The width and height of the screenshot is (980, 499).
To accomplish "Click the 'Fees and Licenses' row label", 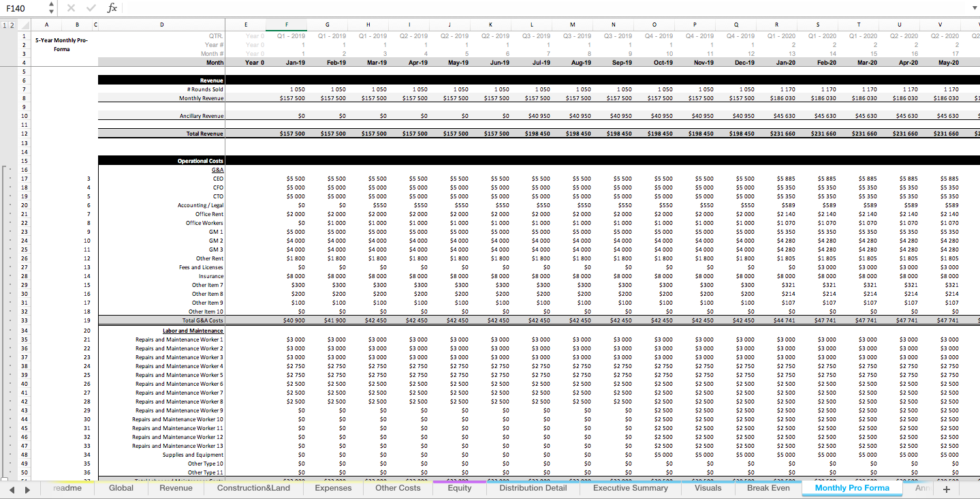I will 202,267.
